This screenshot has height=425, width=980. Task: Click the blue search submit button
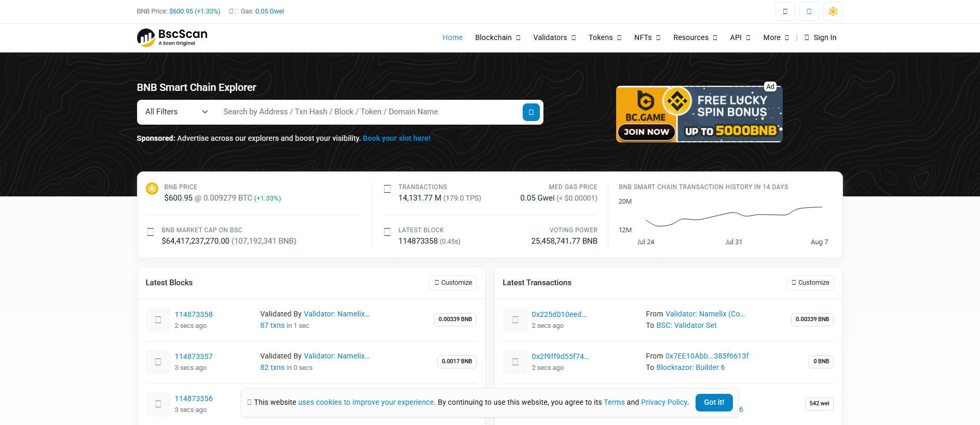tap(531, 112)
